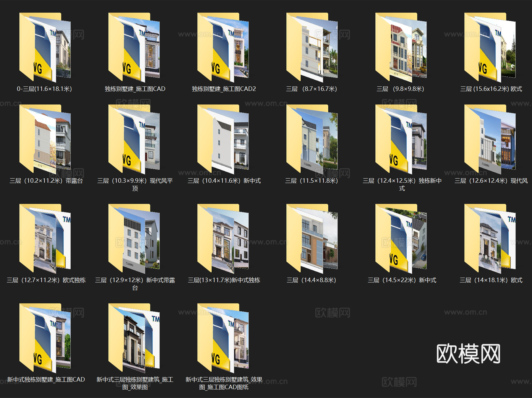Open the 三层 (11.5×11.8米) folder icon
The image size is (532, 398).
tap(312, 139)
